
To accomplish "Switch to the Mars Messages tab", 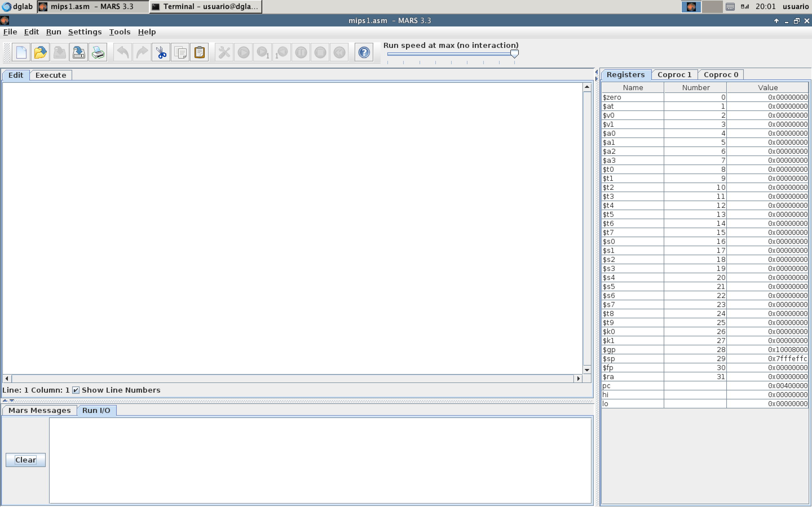I will (39, 410).
